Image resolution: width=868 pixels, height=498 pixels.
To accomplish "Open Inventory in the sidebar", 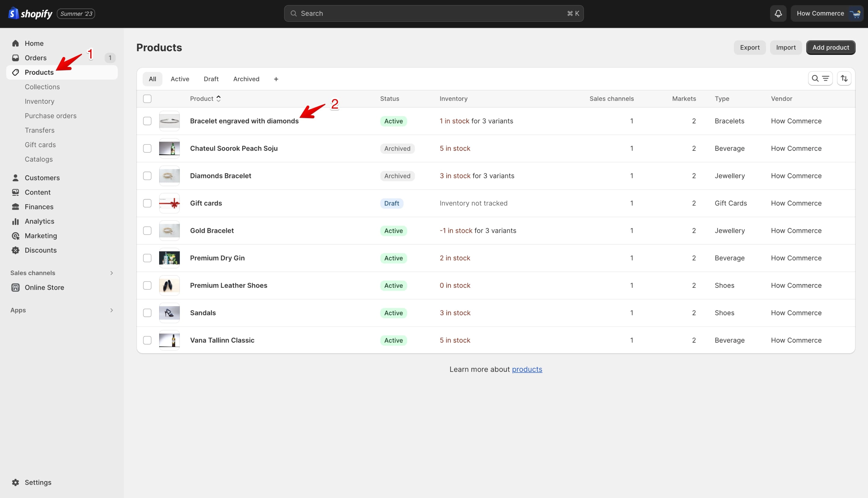I will (x=39, y=101).
